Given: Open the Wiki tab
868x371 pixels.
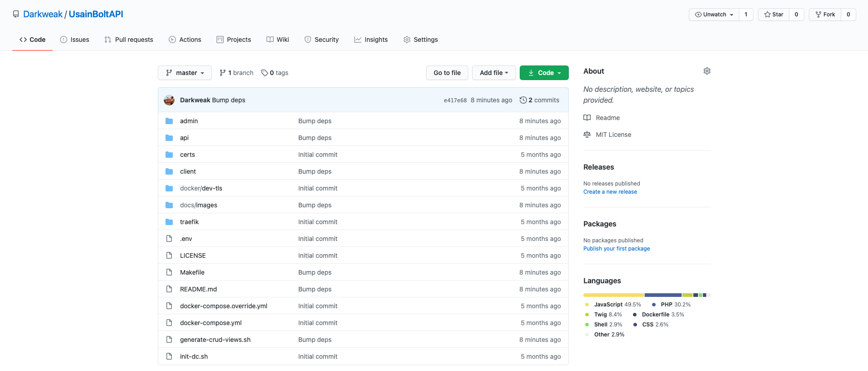Looking at the screenshot, I should (277, 40).
